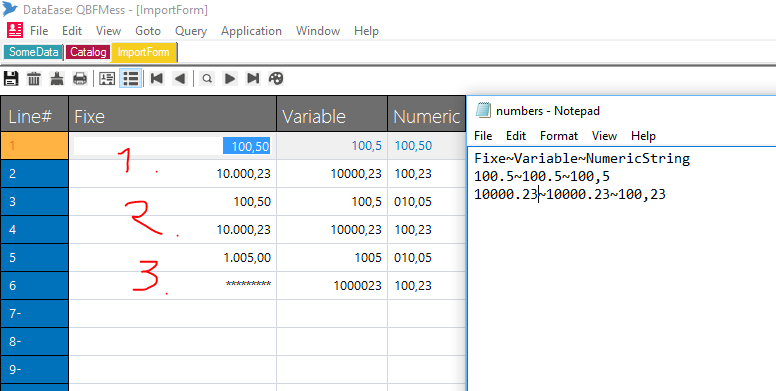Open the Application menu
The width and height of the screenshot is (776, 391).
click(x=251, y=31)
